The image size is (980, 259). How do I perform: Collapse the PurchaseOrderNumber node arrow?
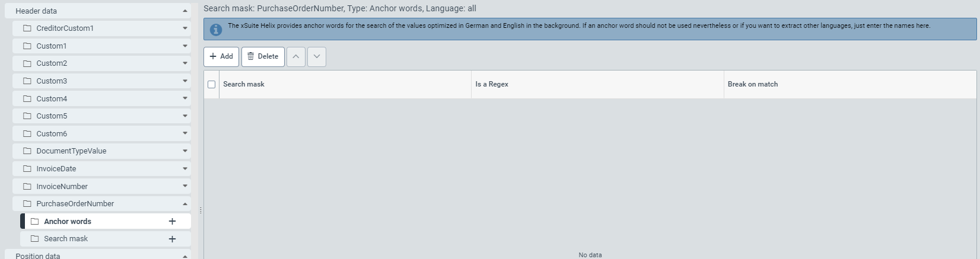coord(185,203)
